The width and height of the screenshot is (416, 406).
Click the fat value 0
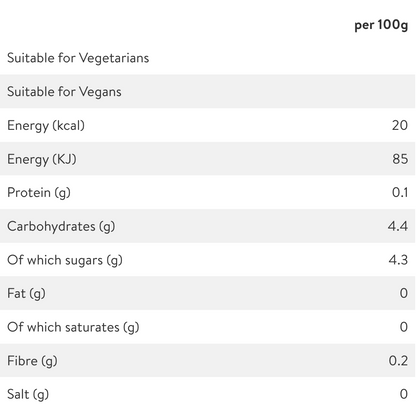pos(404,293)
